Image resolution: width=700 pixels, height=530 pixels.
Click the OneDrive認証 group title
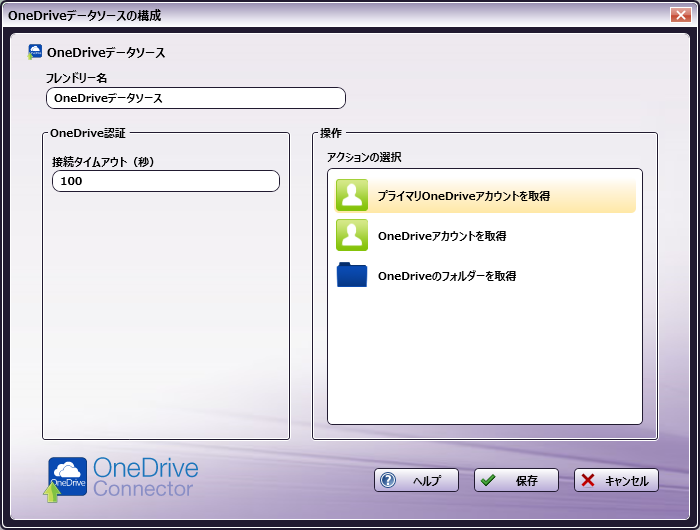(x=88, y=133)
